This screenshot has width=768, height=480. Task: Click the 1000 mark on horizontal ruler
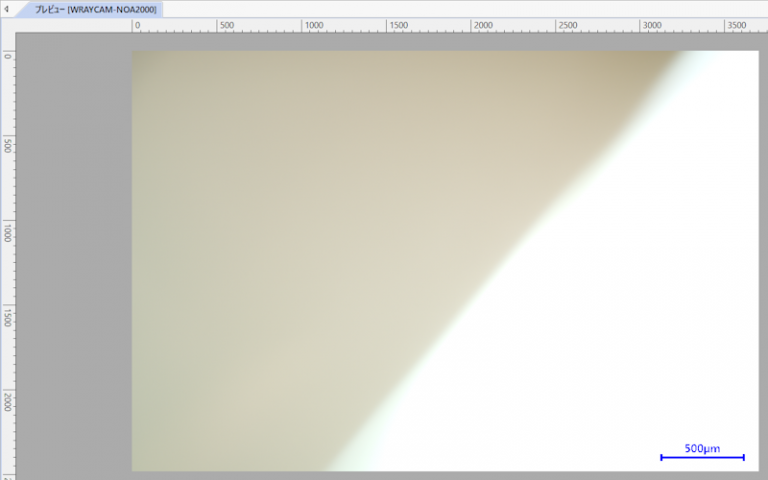tap(313, 25)
